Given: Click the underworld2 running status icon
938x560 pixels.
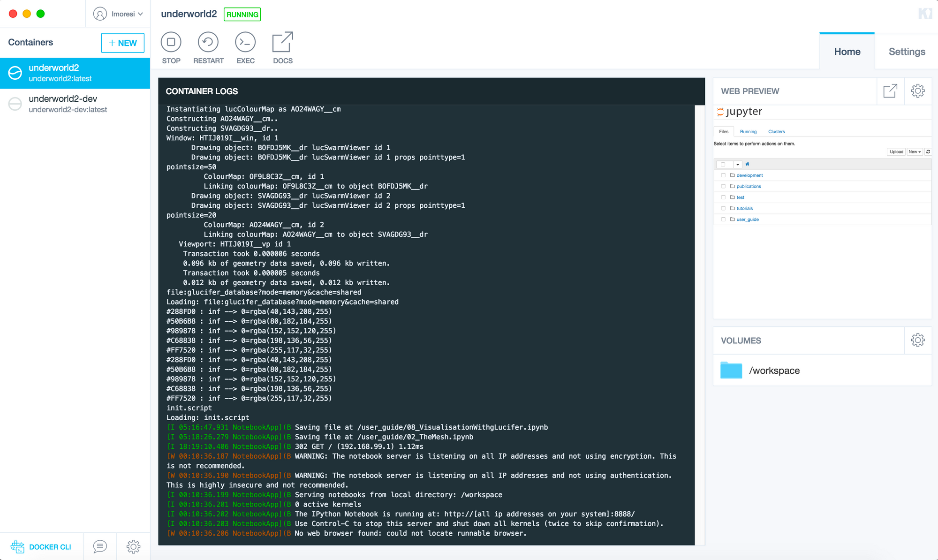Looking at the screenshot, I should coord(15,73).
